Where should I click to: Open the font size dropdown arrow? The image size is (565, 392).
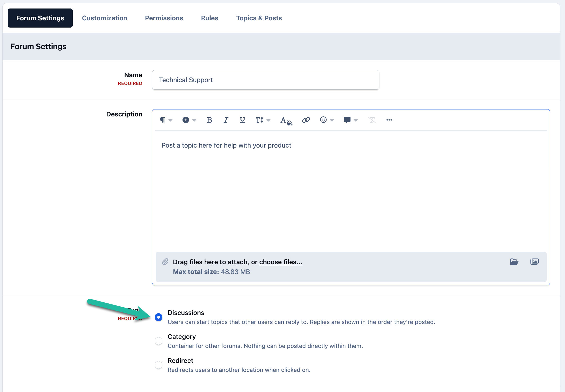click(268, 120)
